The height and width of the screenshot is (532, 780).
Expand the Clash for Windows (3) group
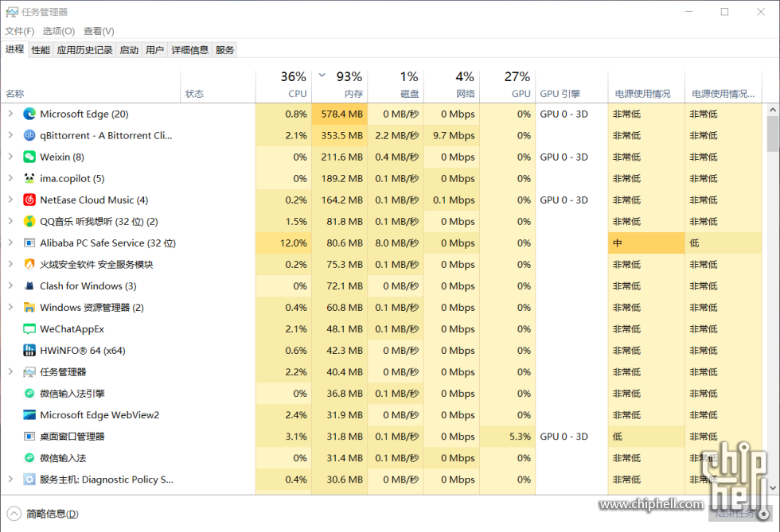point(10,285)
